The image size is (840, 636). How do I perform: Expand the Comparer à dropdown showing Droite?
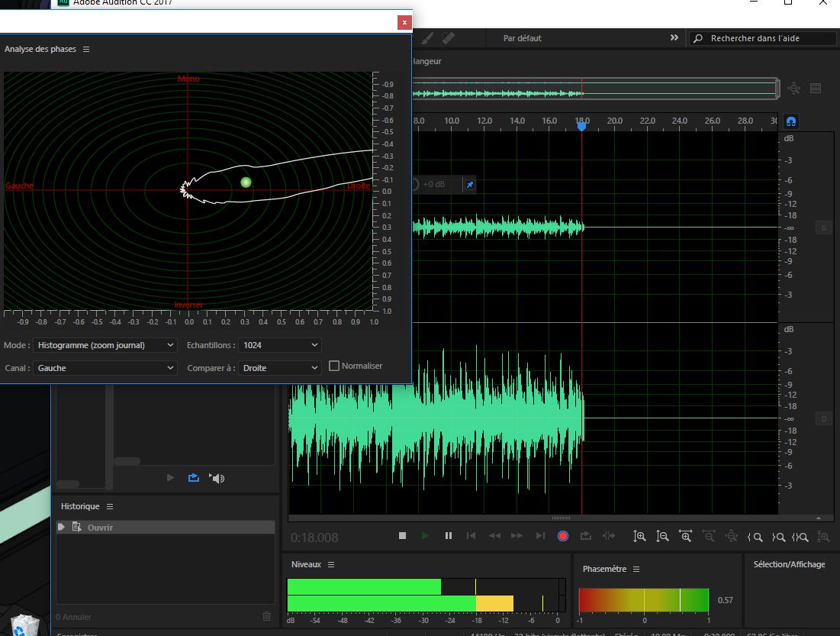click(x=279, y=368)
